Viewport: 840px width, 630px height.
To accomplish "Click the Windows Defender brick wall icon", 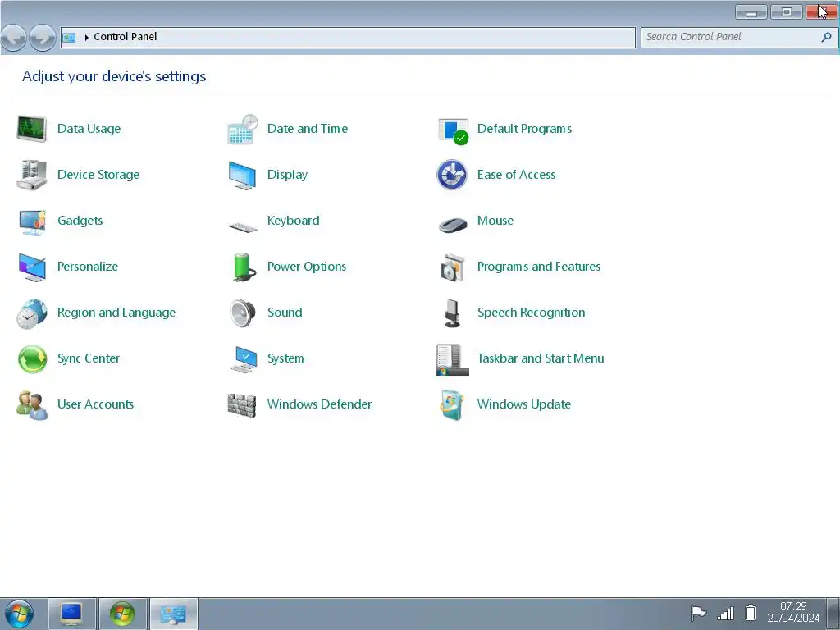I will point(242,405).
